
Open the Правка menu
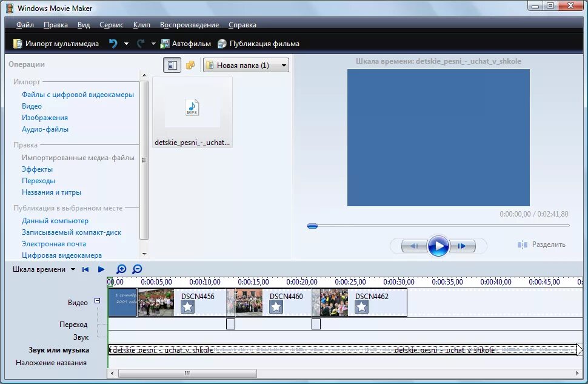(56, 25)
